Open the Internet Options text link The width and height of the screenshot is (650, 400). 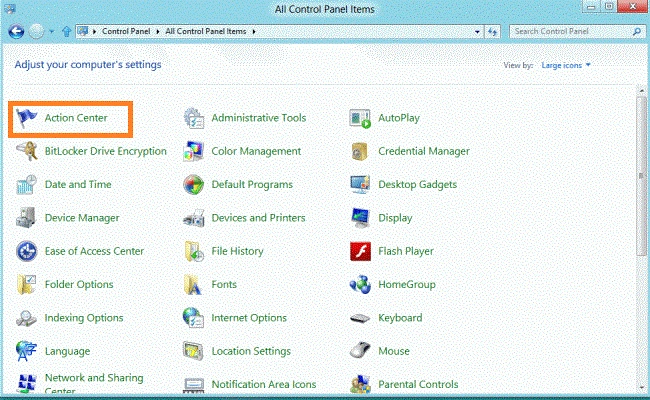(x=249, y=318)
